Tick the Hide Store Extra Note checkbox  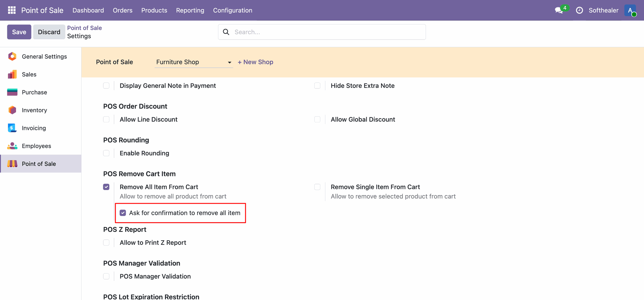pos(317,85)
